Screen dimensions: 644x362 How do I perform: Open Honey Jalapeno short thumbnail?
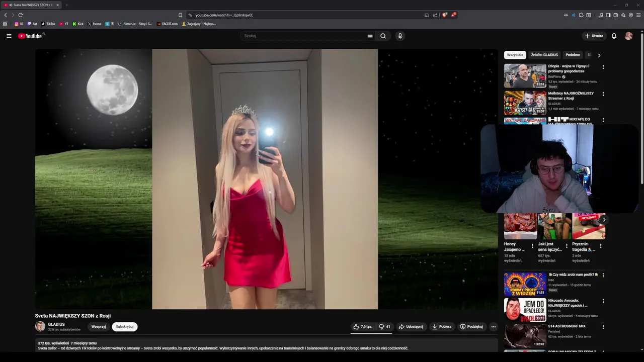pos(520,226)
